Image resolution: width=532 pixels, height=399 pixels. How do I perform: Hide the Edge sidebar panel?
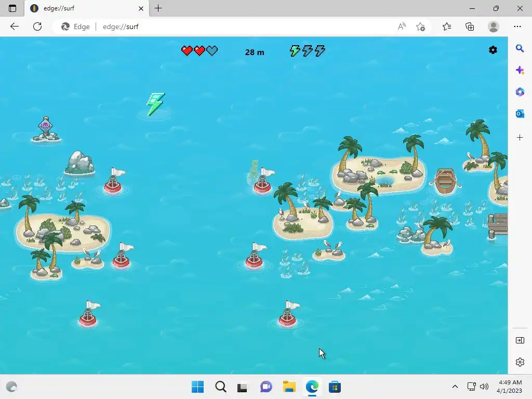pyautogui.click(x=520, y=340)
